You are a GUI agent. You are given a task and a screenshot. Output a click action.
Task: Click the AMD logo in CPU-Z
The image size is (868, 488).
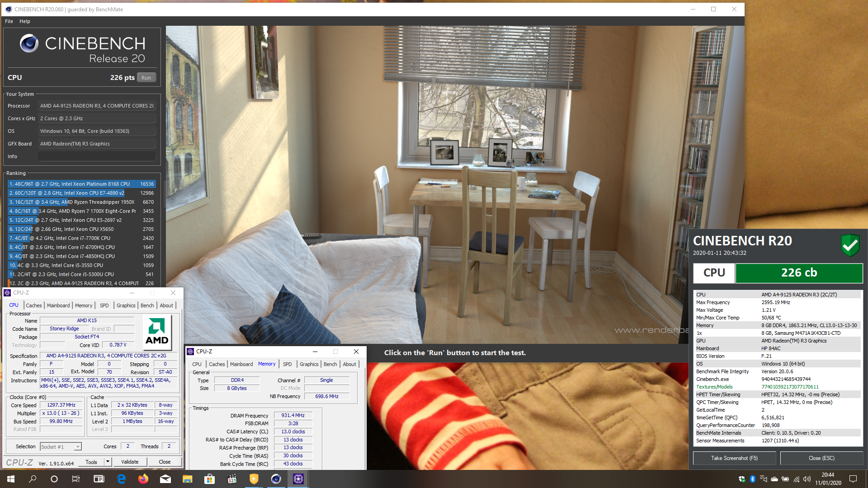(x=157, y=333)
